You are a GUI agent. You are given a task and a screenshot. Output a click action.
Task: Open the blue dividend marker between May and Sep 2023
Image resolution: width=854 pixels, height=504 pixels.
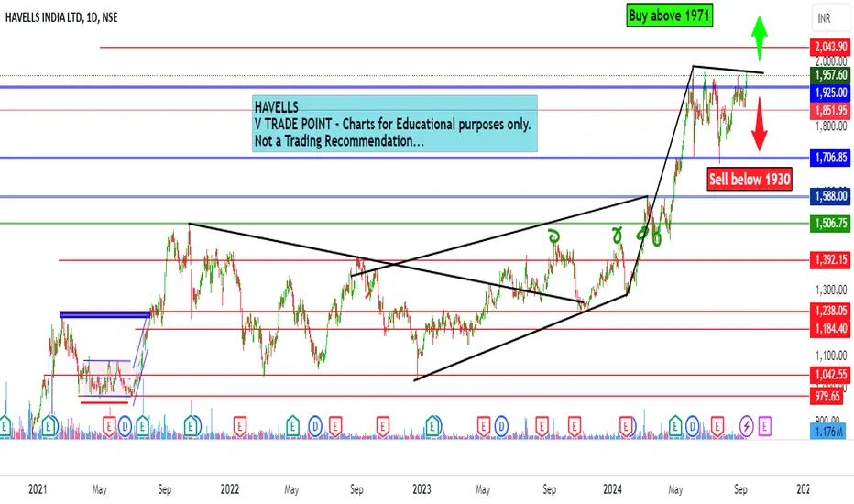point(501,425)
